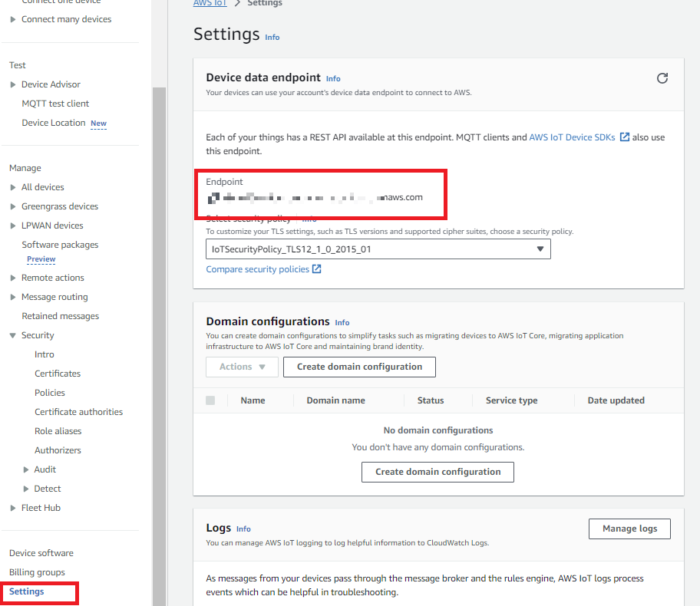Collapse the Security section
700x606 pixels.
(13, 334)
